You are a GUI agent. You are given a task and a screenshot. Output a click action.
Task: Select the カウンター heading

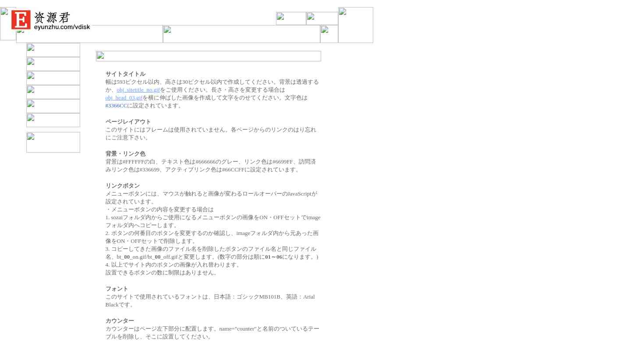[120, 321]
